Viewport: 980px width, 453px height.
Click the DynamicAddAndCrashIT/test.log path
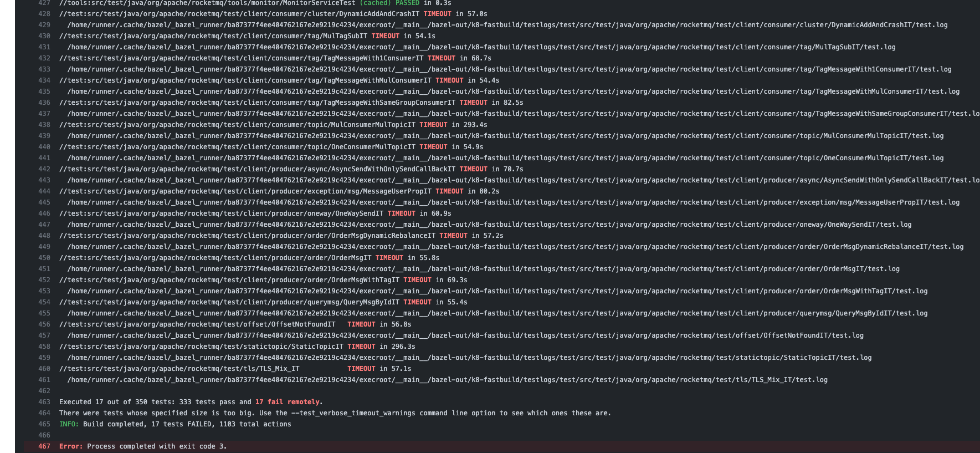(507, 25)
